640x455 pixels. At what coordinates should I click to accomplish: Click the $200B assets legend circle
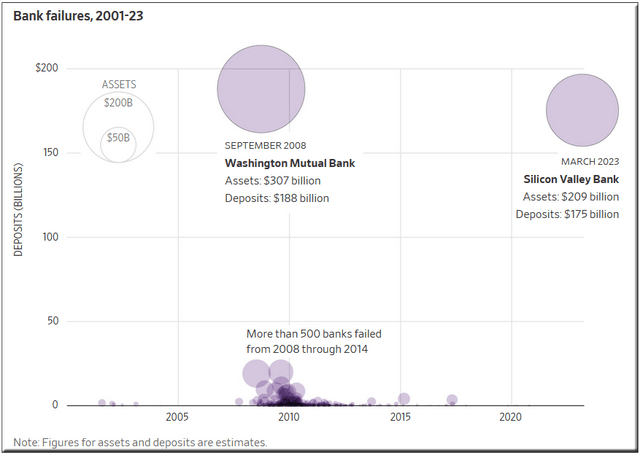point(118,127)
